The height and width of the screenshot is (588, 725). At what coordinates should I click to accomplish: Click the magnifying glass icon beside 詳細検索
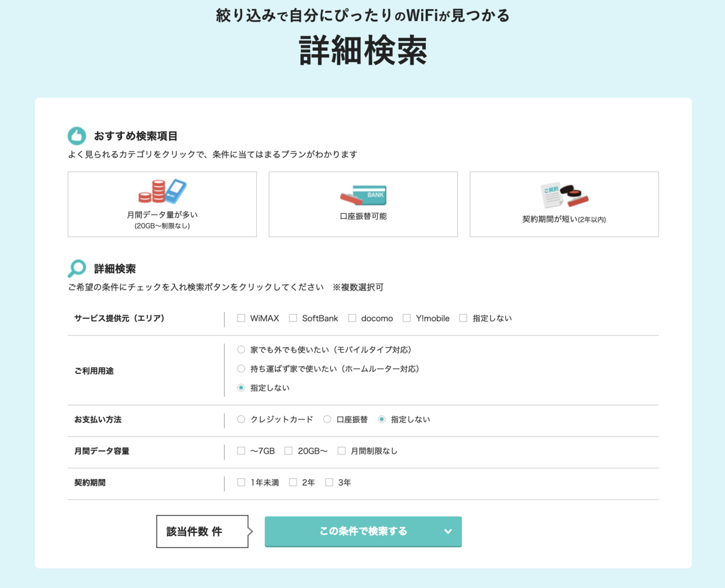click(77, 268)
